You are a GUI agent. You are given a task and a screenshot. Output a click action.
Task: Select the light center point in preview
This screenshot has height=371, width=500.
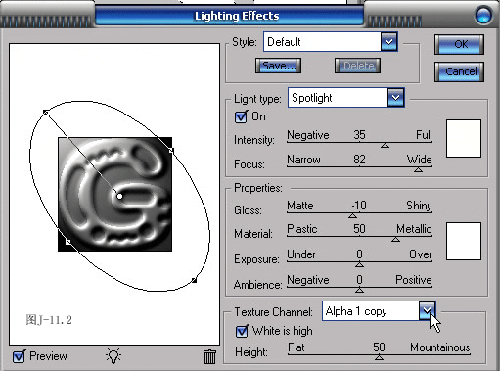click(x=119, y=197)
